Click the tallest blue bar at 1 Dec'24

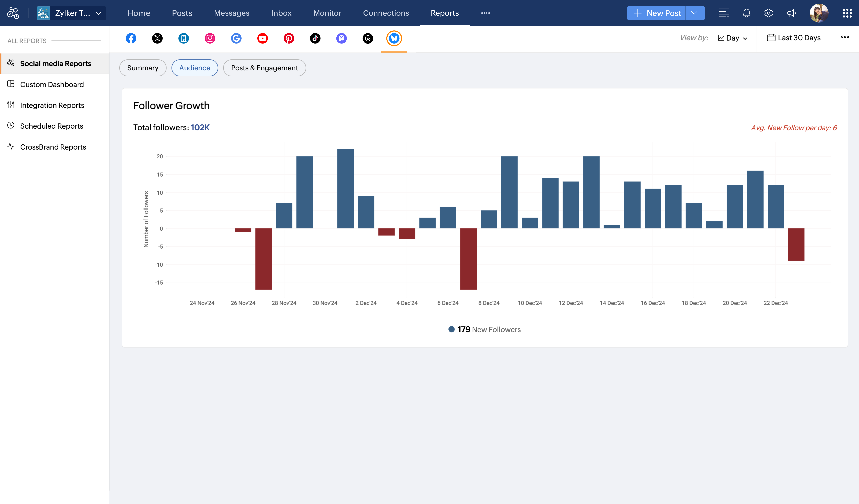[345, 189]
